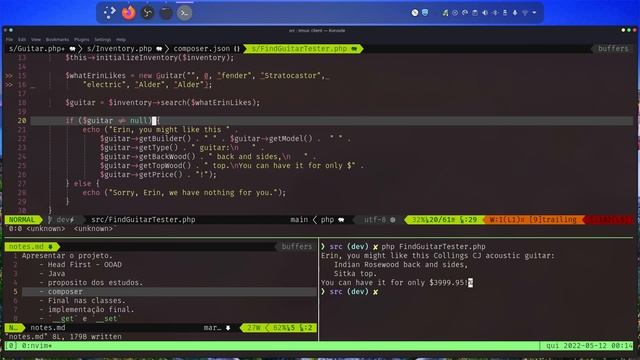640x360 pixels.
Task: Open Konsole Bookmarks menu
Action: coord(57,40)
